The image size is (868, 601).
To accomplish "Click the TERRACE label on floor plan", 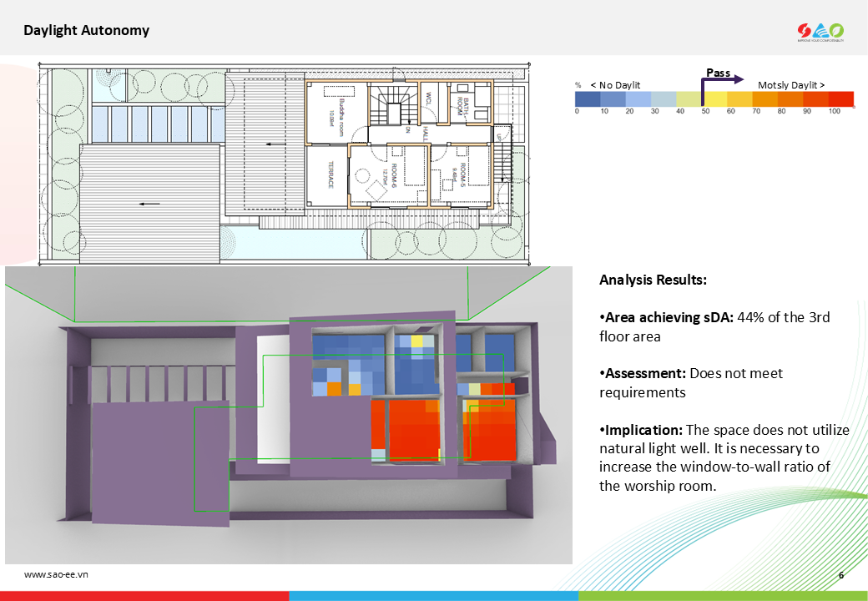I will click(x=331, y=175).
